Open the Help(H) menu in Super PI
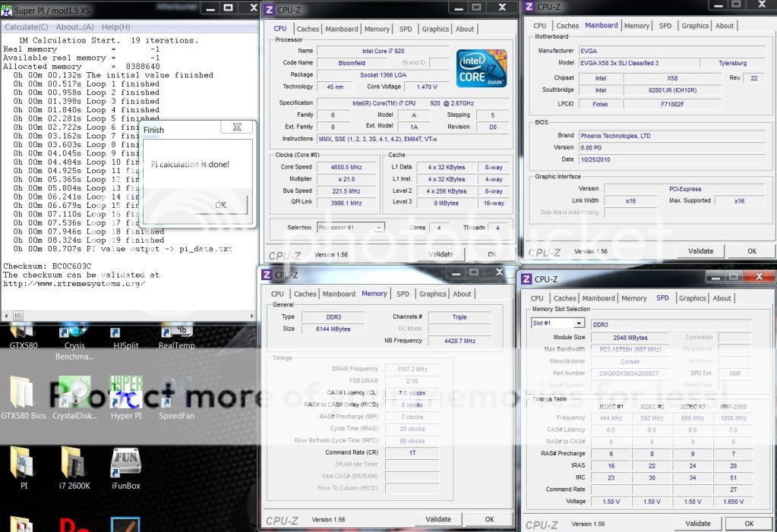The height and width of the screenshot is (532, 777). (x=115, y=27)
